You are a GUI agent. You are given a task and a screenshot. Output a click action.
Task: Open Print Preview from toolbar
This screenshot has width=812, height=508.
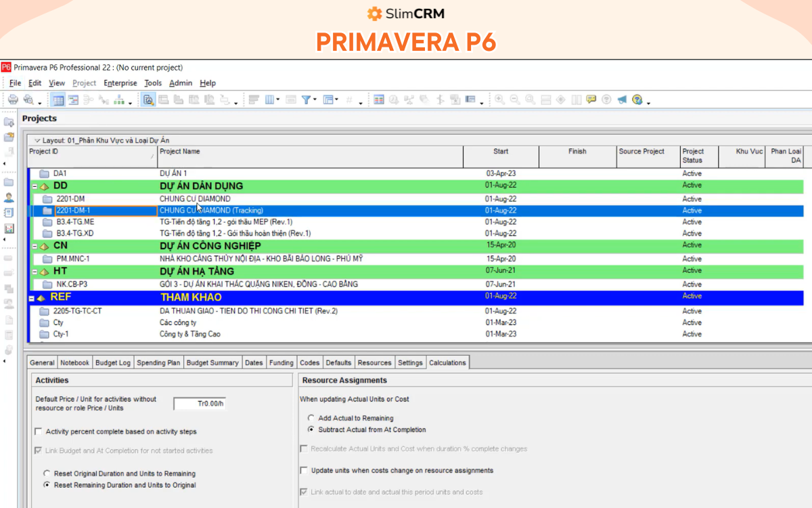pyautogui.click(x=28, y=100)
